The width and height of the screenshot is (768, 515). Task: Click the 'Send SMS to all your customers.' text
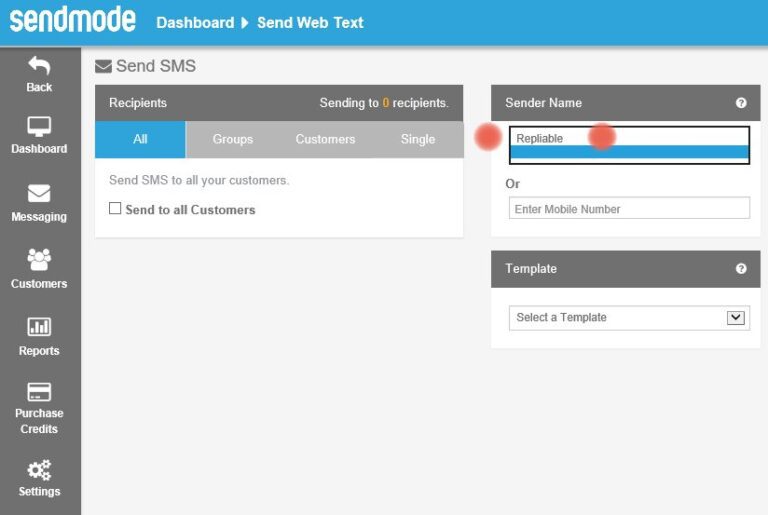coord(199,180)
